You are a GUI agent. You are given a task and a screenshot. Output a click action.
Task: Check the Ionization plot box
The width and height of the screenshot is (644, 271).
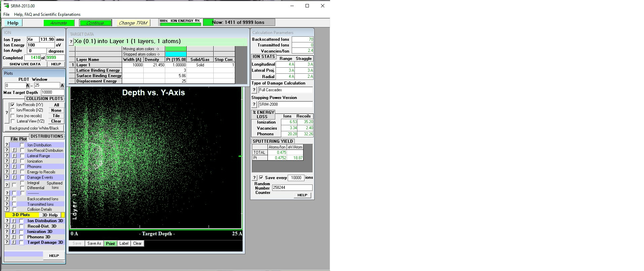coord(22,161)
